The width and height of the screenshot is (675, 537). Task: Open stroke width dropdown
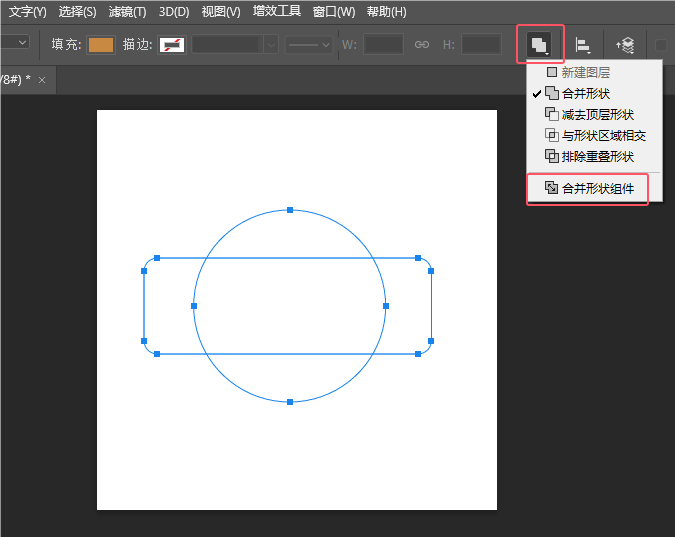click(270, 45)
